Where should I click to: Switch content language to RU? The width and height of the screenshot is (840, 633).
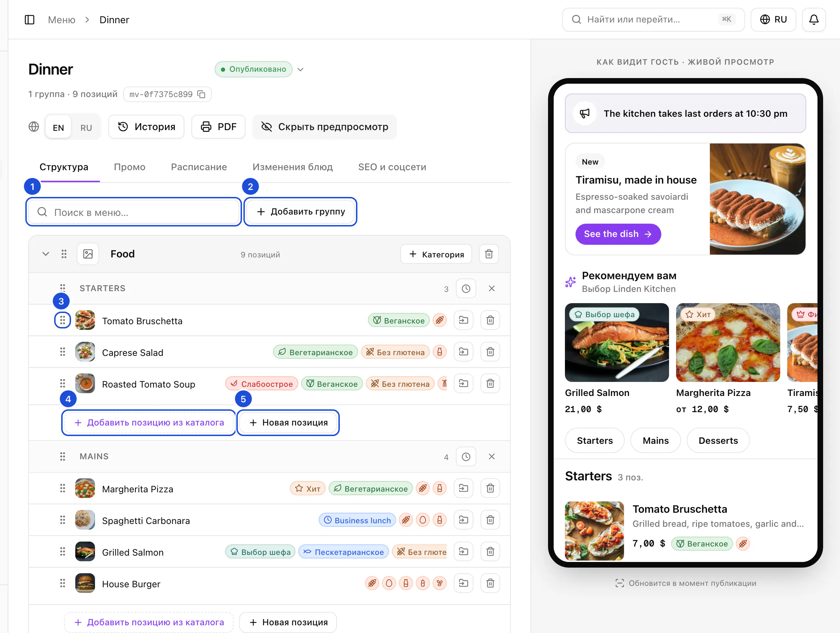[86, 128]
